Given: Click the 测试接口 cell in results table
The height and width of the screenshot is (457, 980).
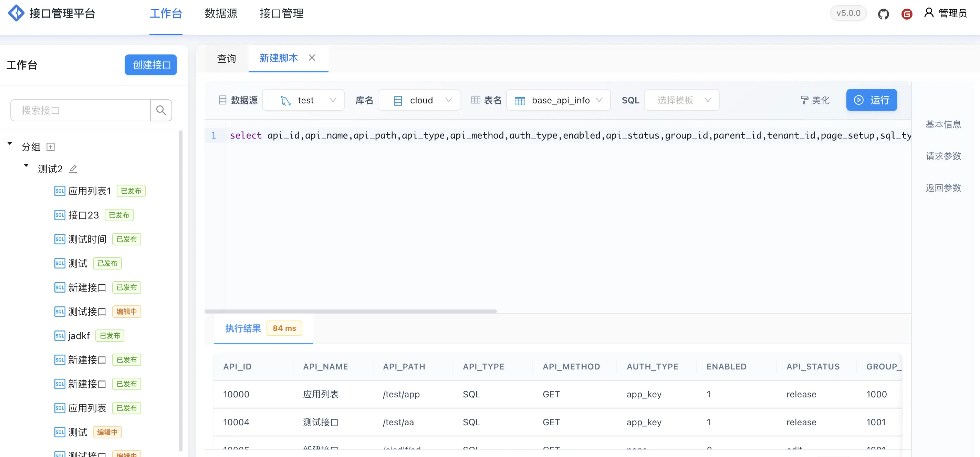Looking at the screenshot, I should coord(320,422).
